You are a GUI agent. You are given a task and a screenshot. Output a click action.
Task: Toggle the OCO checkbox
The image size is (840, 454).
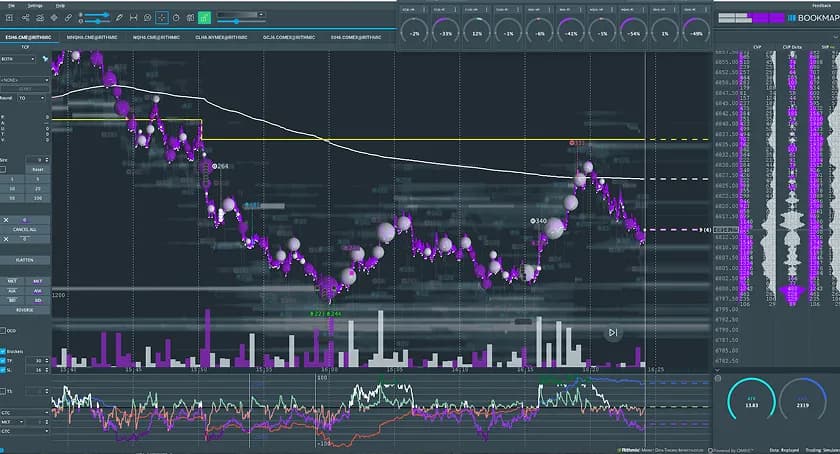(x=3, y=331)
